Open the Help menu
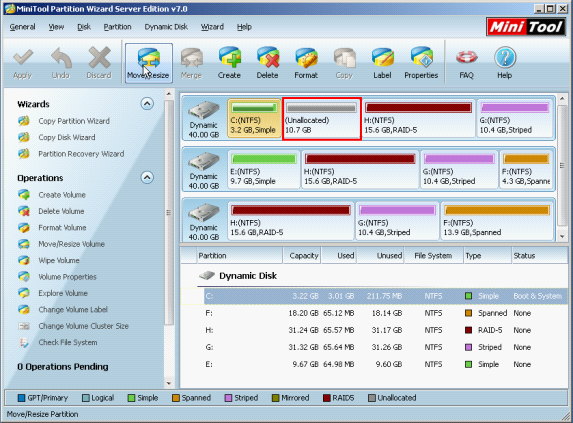Image resolution: width=573 pixels, height=423 pixels. point(244,27)
